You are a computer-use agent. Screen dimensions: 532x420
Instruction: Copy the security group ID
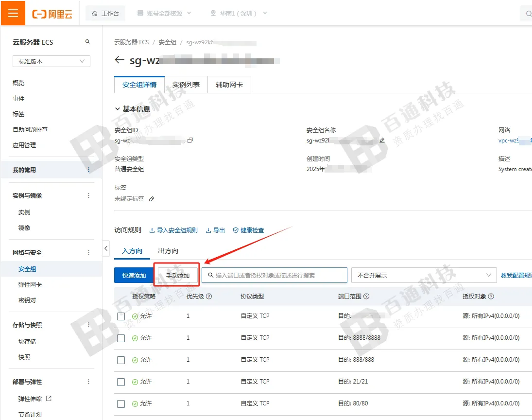(190, 140)
